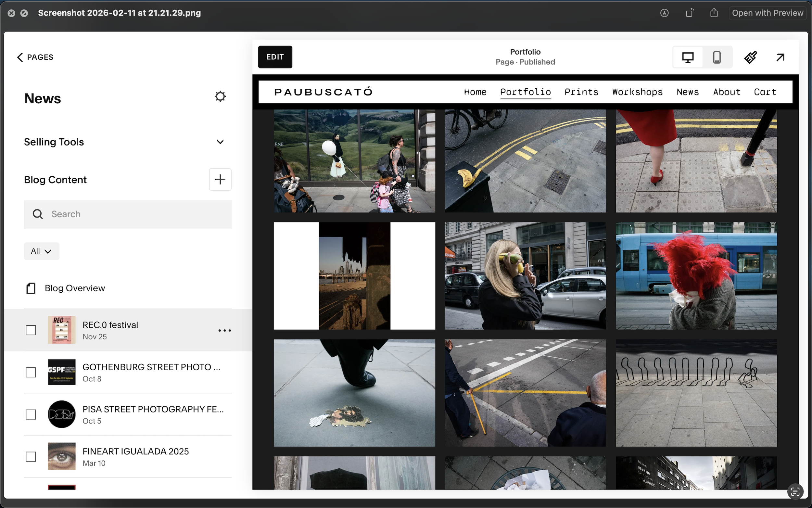Open the Workshops navigation menu item

pos(637,92)
